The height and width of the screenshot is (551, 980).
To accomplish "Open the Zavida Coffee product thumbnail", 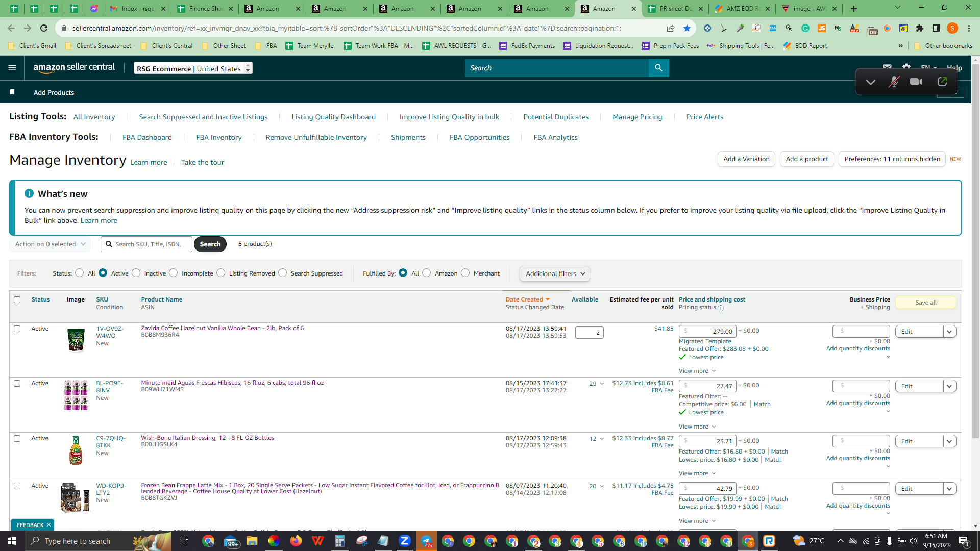I will (x=76, y=340).
